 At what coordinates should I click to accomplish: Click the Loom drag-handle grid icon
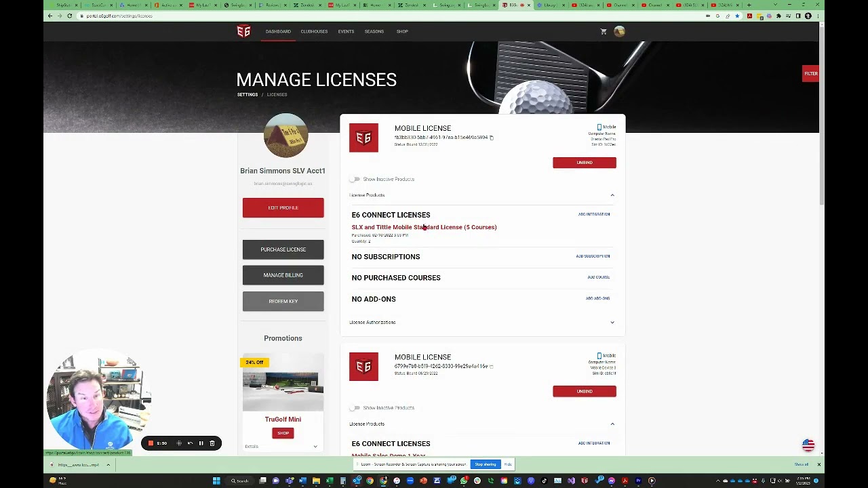coord(179,443)
